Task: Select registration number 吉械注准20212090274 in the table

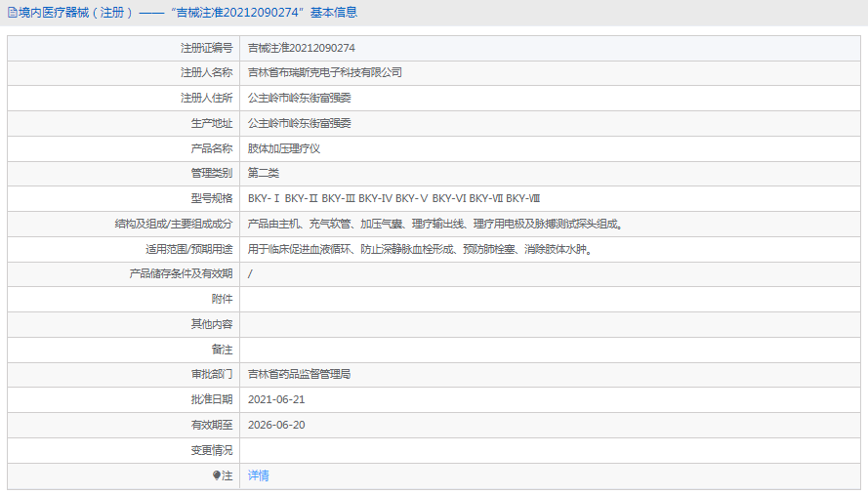Action: coord(301,48)
